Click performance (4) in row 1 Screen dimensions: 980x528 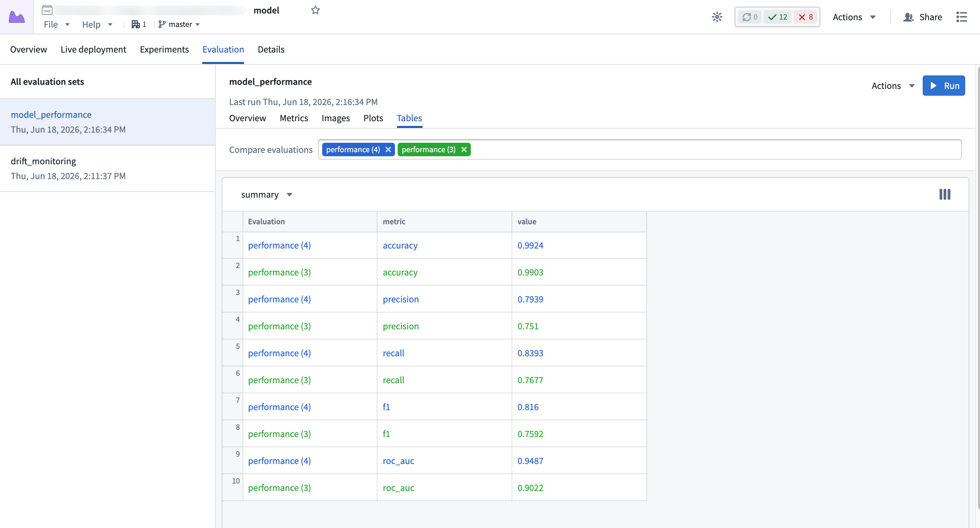(279, 245)
